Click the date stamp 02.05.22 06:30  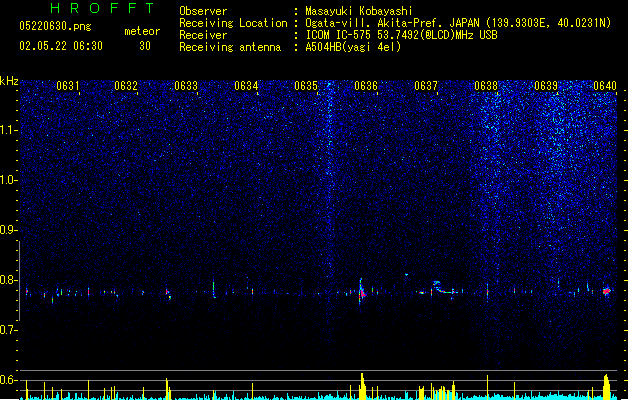(61, 46)
